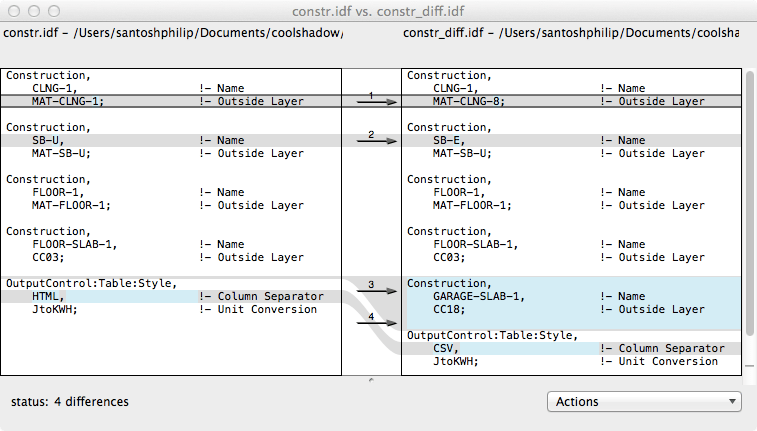757x431 pixels.
Task: Click difference arrow number 4
Action: click(377, 322)
